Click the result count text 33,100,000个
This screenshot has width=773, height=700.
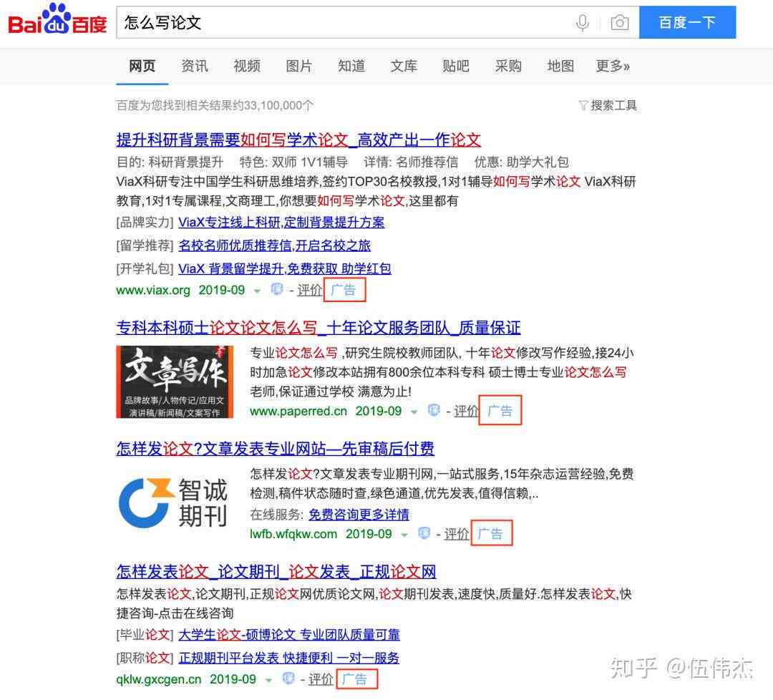pyautogui.click(x=279, y=105)
